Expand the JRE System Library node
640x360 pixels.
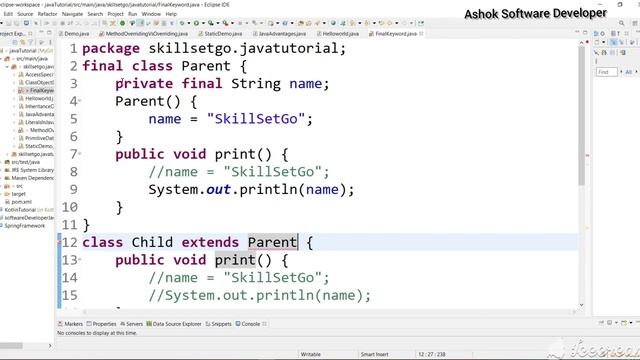[2, 170]
